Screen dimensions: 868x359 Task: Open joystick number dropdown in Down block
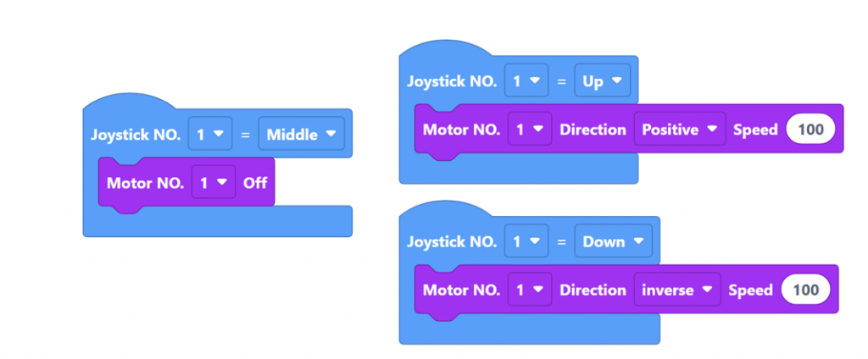point(526,241)
